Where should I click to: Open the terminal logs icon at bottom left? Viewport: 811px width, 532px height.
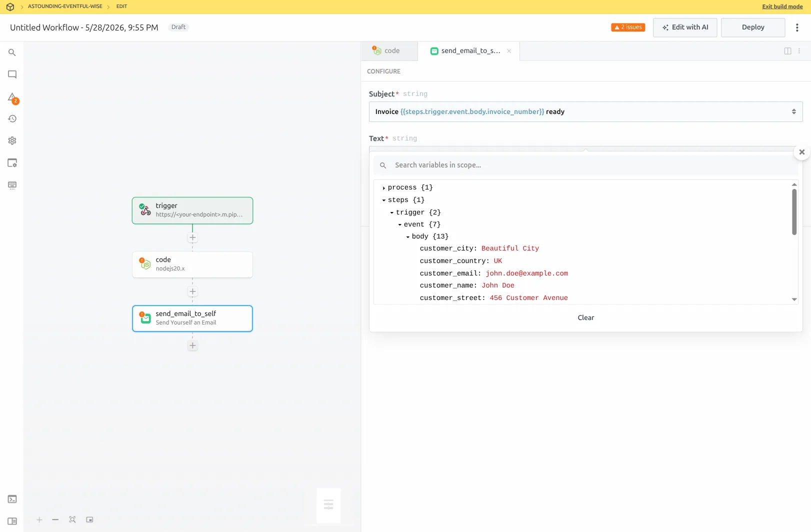pos(12,499)
